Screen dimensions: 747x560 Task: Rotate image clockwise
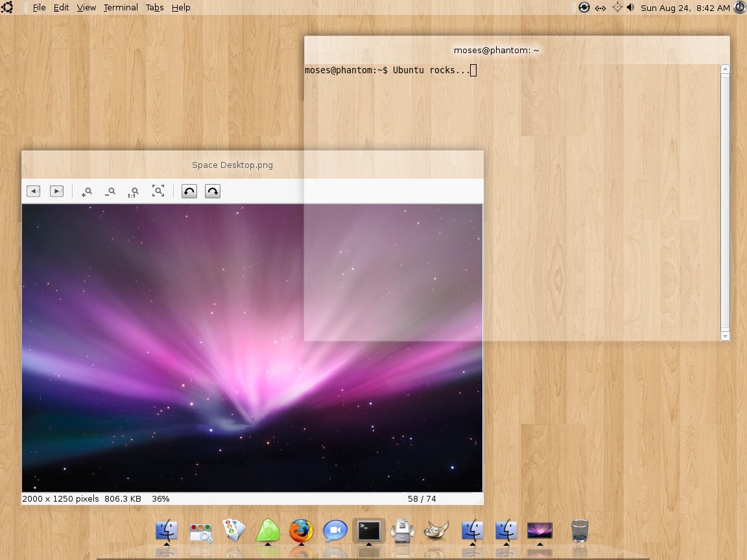click(x=213, y=191)
